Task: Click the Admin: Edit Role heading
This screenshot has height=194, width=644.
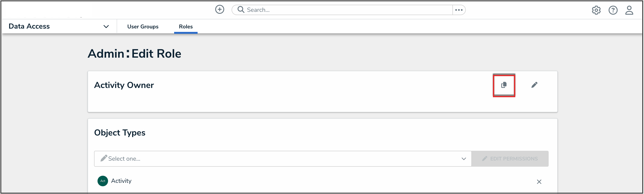Action: [134, 54]
